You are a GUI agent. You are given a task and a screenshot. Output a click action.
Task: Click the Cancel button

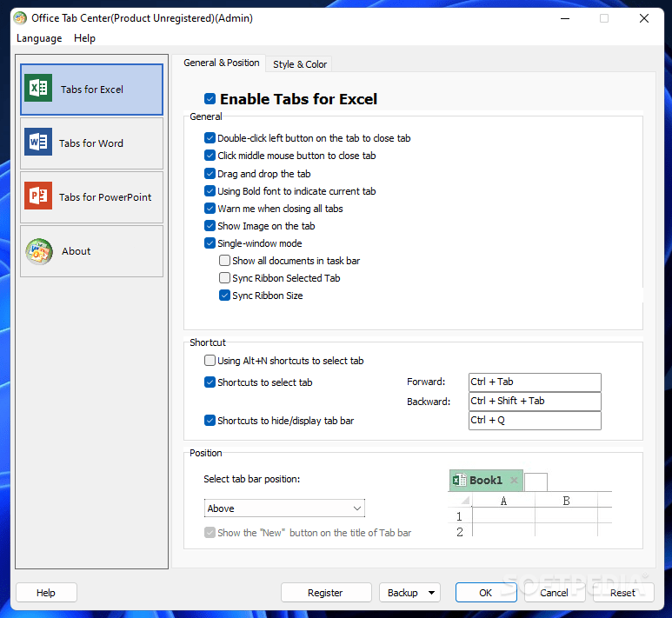coord(554,593)
